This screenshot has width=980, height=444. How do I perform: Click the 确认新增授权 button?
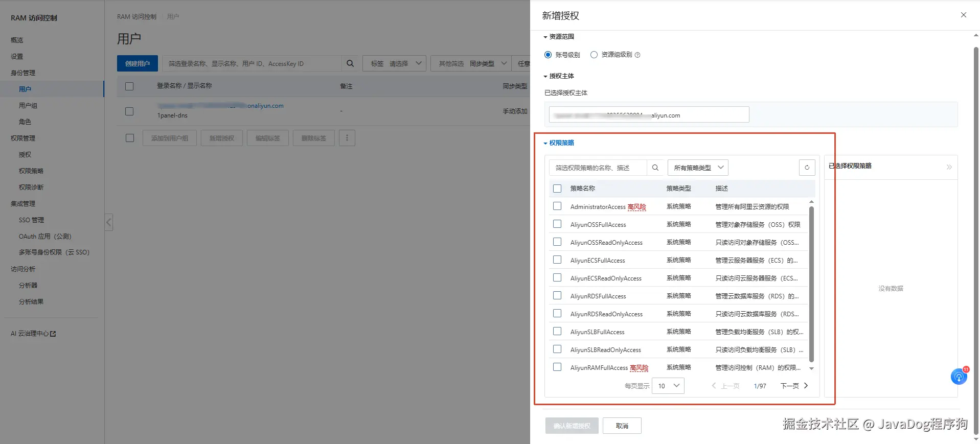(572, 426)
